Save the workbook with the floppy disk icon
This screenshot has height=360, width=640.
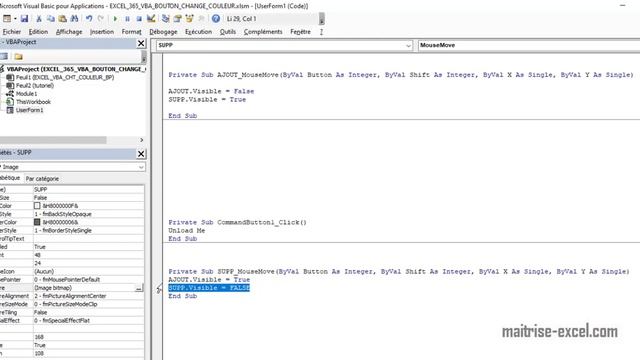point(24,19)
